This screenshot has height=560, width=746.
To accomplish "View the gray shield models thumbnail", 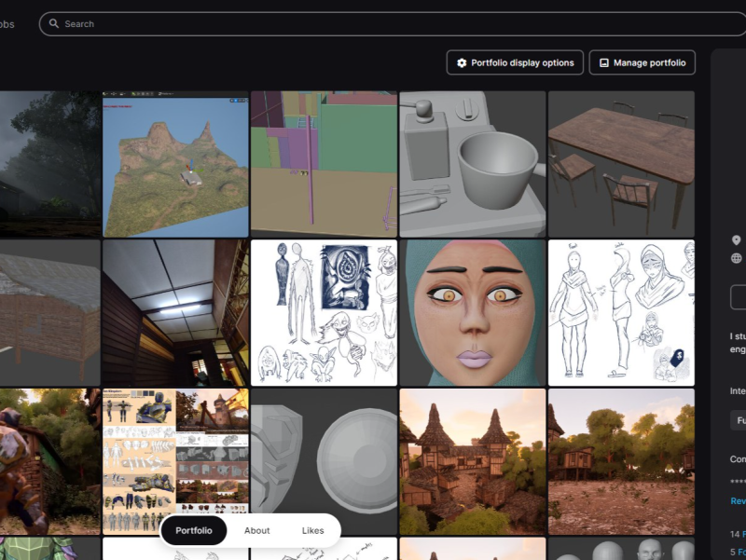I will click(324, 461).
